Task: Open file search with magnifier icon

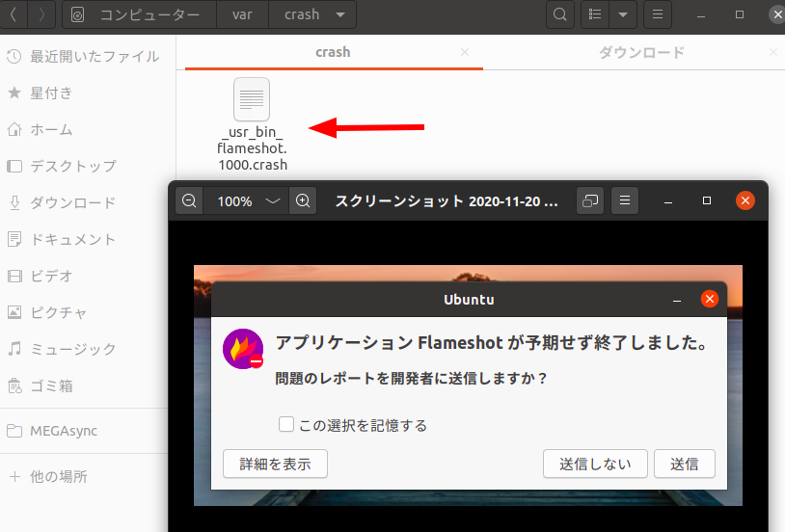Action: coord(559,15)
